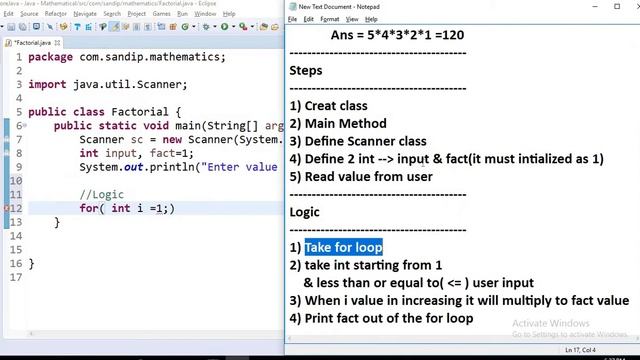
Task: Click the Save icon in Eclipse toolbar
Action: pyautogui.click(x=11, y=27)
